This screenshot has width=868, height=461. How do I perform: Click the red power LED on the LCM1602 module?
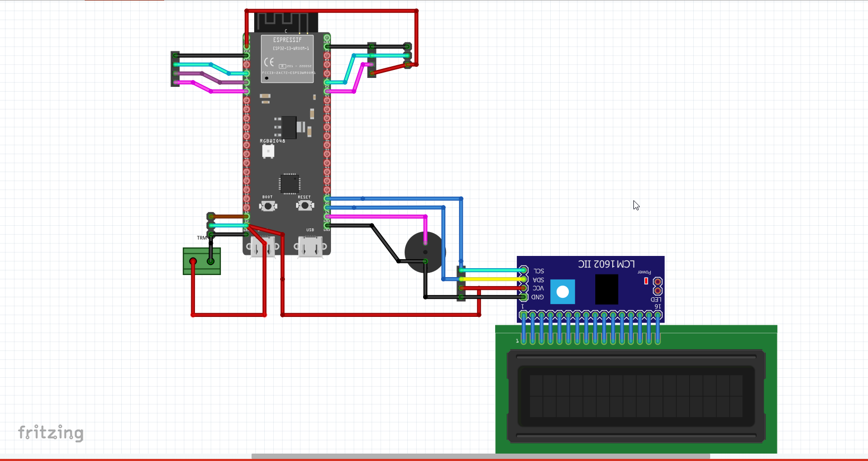tap(646, 281)
